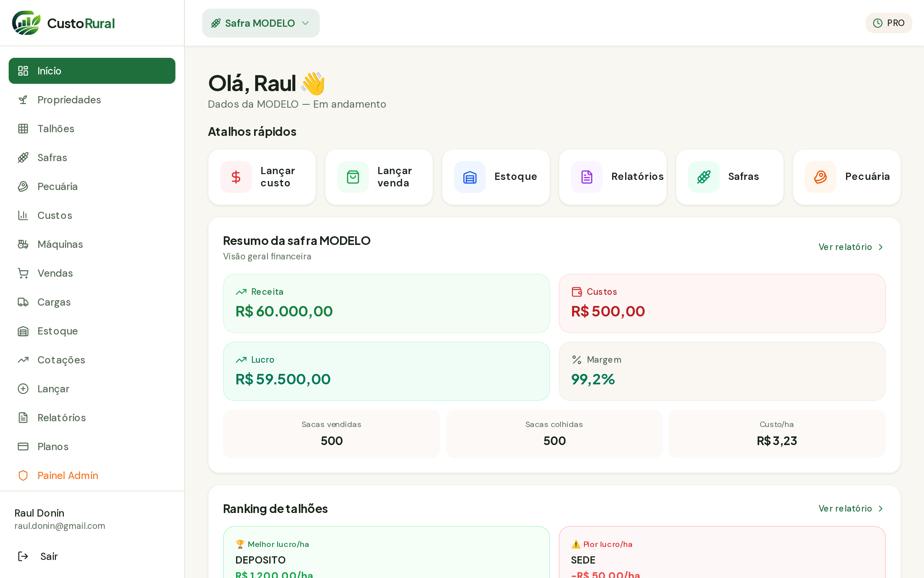Viewport: 924px width, 578px height.
Task: Navigate to Máquinas in the sidebar
Action: point(92,244)
